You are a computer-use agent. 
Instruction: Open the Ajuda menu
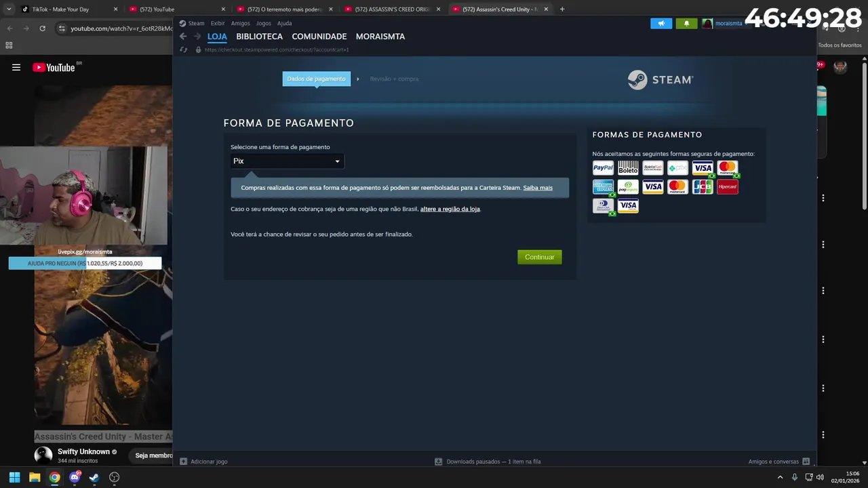285,23
